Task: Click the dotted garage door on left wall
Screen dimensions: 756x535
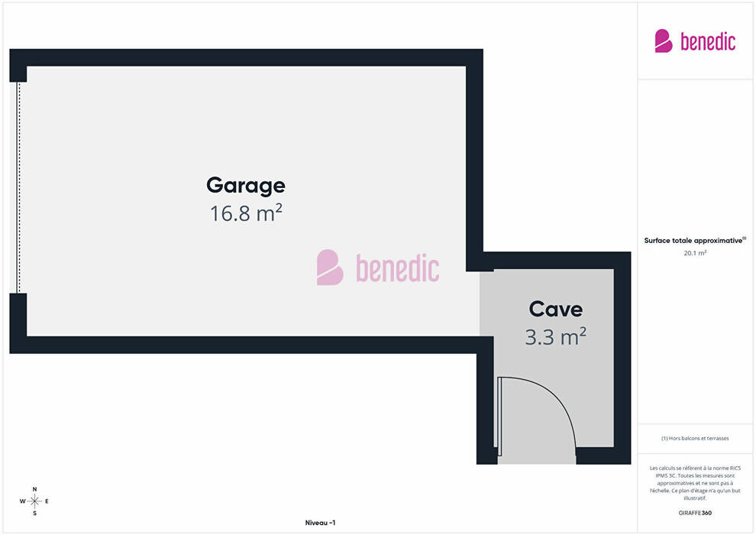Action: (x=19, y=187)
